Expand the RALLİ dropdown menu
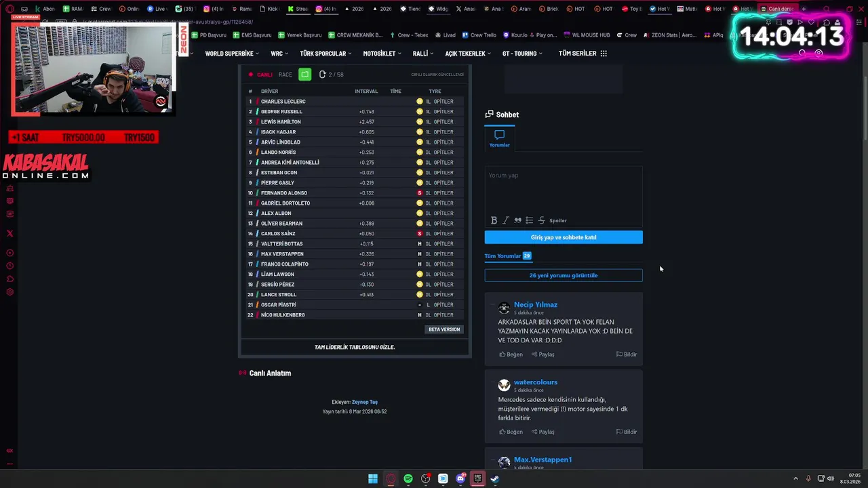The image size is (868, 488). [x=423, y=54]
